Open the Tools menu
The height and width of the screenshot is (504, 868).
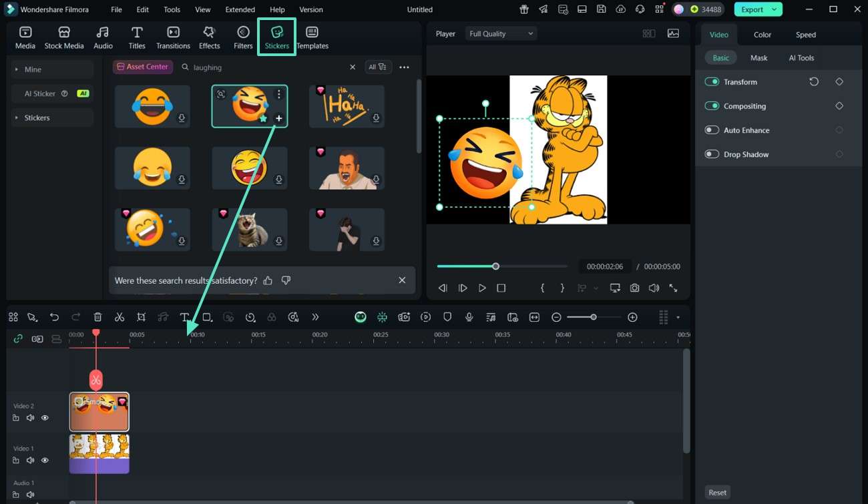pos(172,9)
